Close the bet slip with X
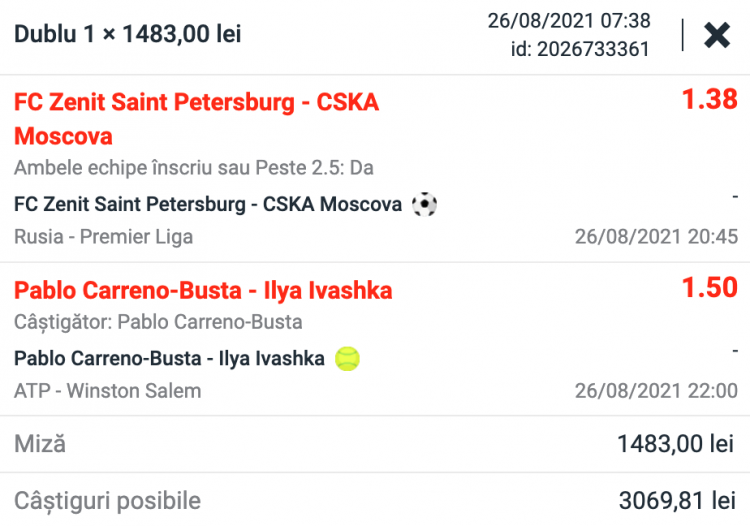 (x=717, y=36)
